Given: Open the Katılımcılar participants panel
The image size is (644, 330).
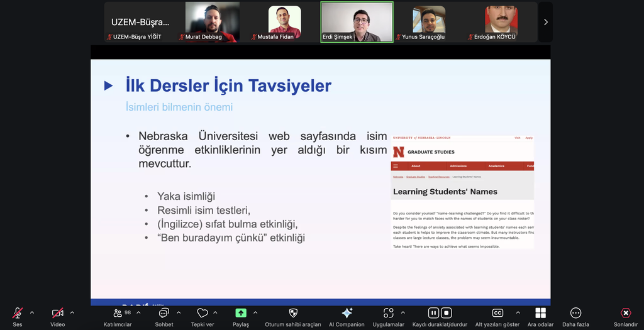Looking at the screenshot, I should pos(118,313).
